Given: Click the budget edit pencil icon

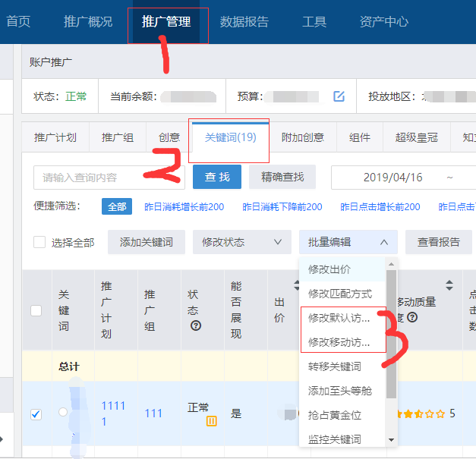Looking at the screenshot, I should (x=339, y=96).
